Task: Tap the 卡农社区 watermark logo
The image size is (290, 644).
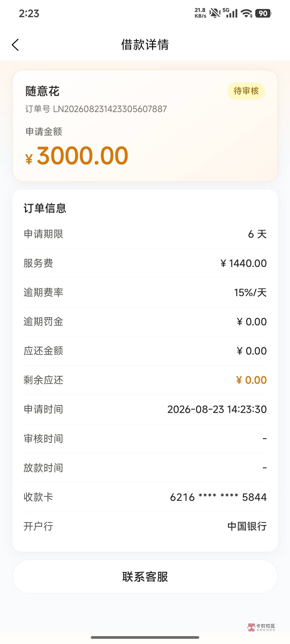Action: [261, 627]
